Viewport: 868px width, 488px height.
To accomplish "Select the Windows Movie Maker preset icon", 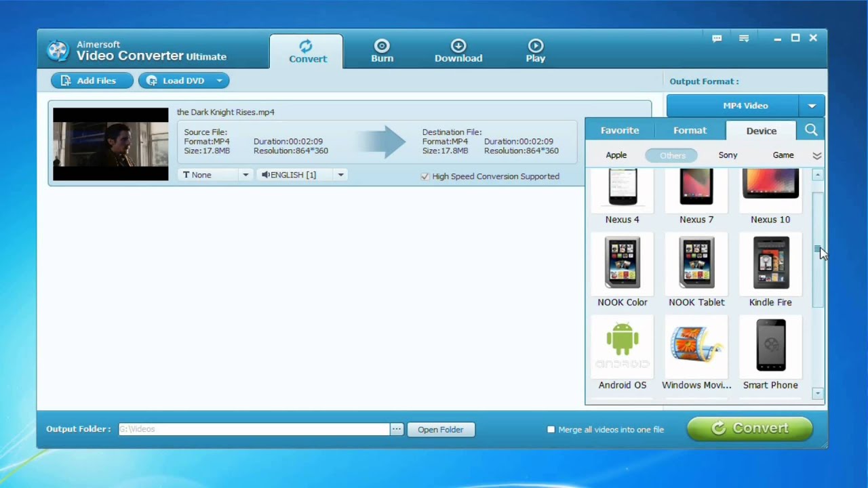I will coord(696,346).
